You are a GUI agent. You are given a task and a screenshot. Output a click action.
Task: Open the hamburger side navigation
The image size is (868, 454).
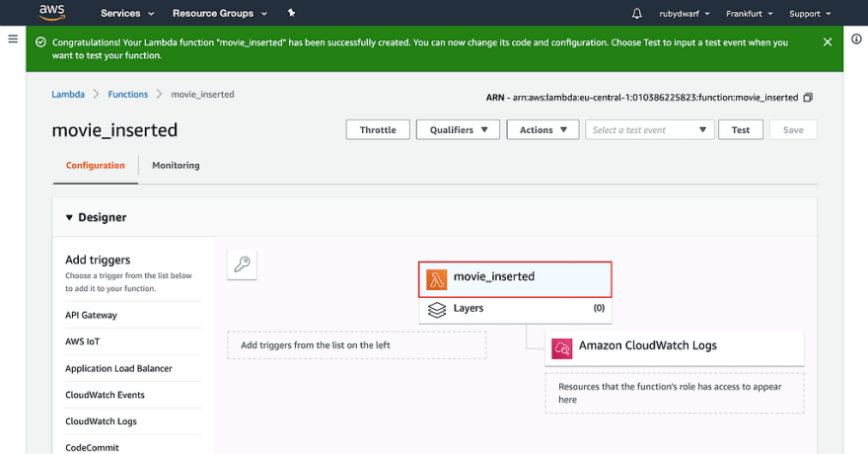click(x=13, y=38)
